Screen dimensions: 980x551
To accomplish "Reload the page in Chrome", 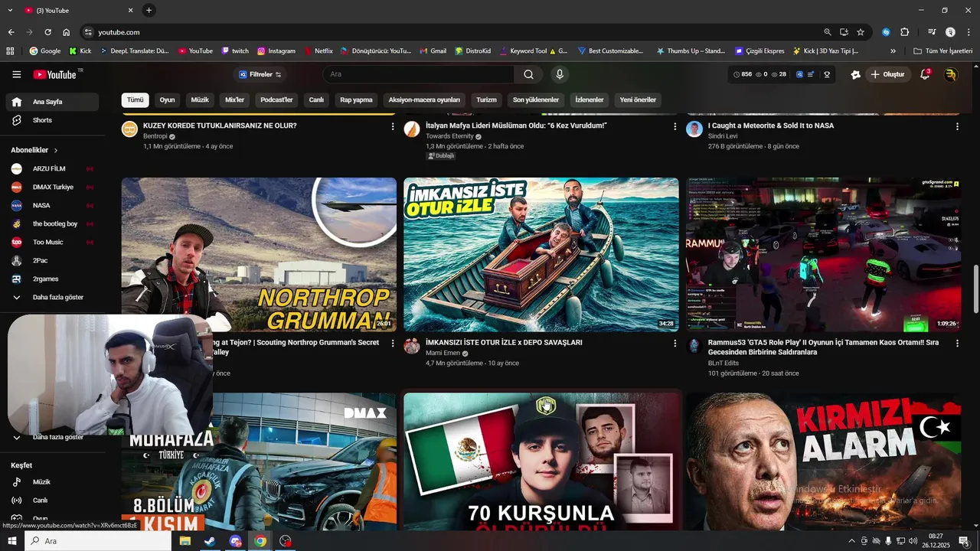I will click(x=47, y=32).
